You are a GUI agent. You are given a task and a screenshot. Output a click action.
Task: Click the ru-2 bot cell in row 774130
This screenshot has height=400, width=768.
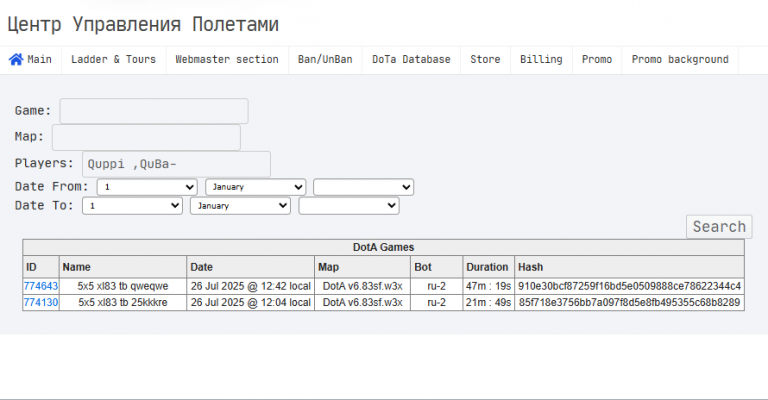[436, 303]
